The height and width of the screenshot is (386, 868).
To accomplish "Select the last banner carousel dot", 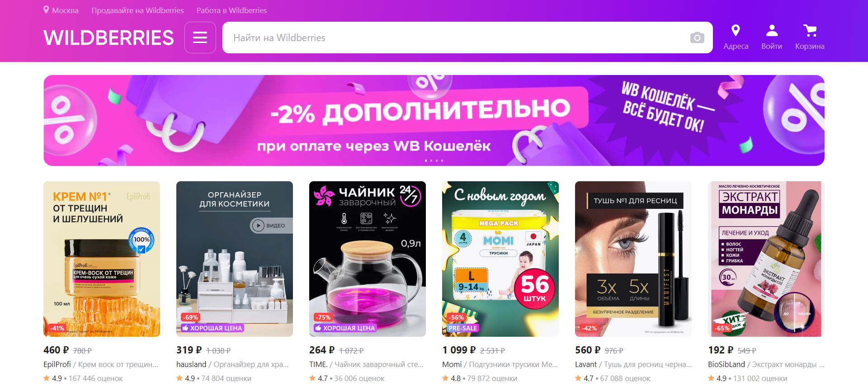I will point(442,160).
